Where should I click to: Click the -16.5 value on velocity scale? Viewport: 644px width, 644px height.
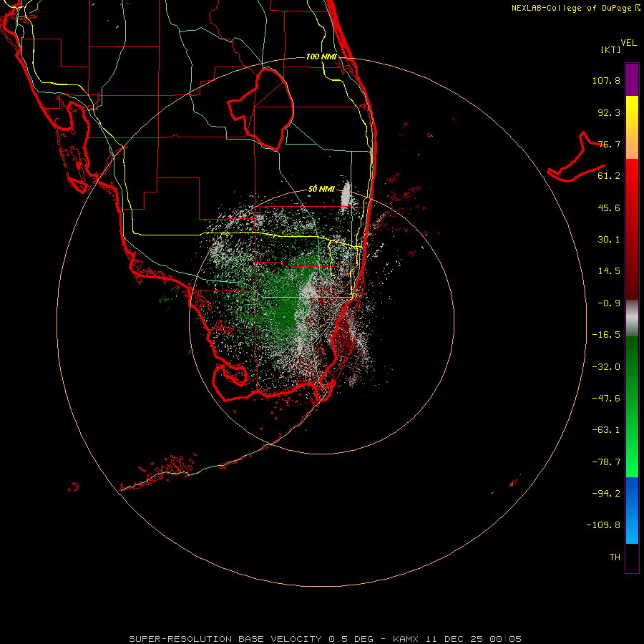click(x=606, y=335)
